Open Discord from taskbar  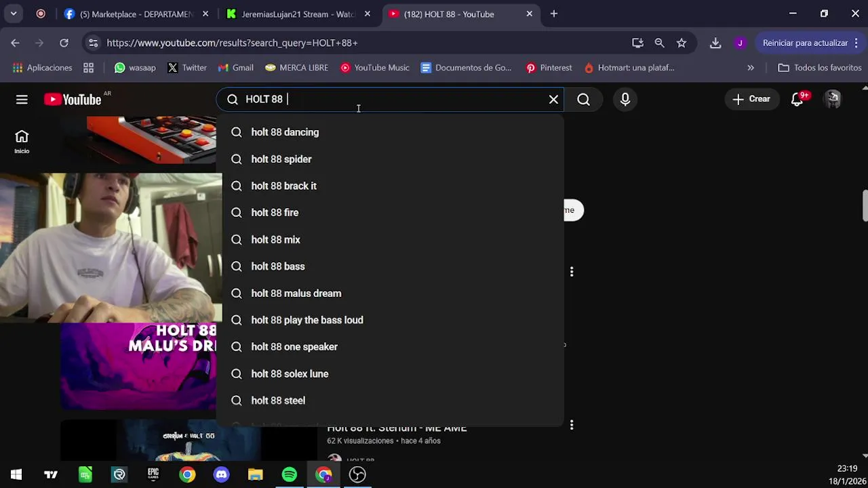221,474
